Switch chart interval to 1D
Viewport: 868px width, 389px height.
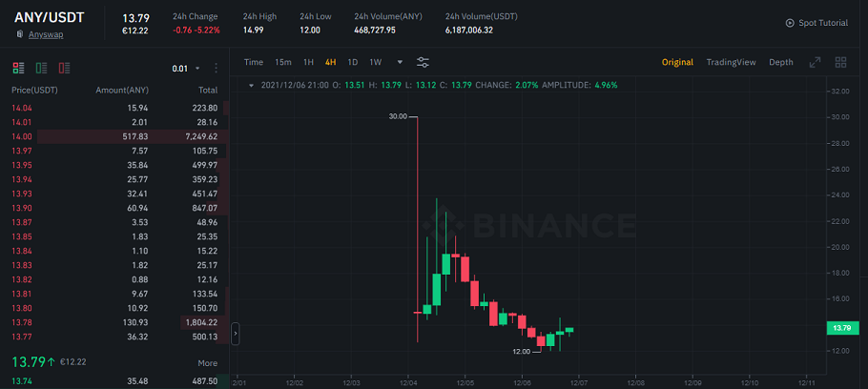(352, 62)
